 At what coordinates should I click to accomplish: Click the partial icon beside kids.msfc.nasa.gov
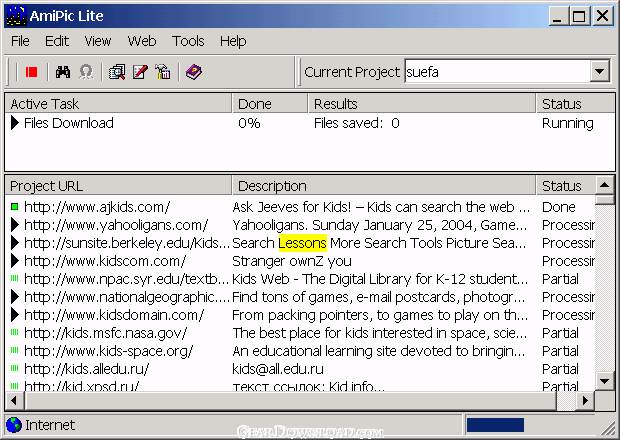(15, 332)
